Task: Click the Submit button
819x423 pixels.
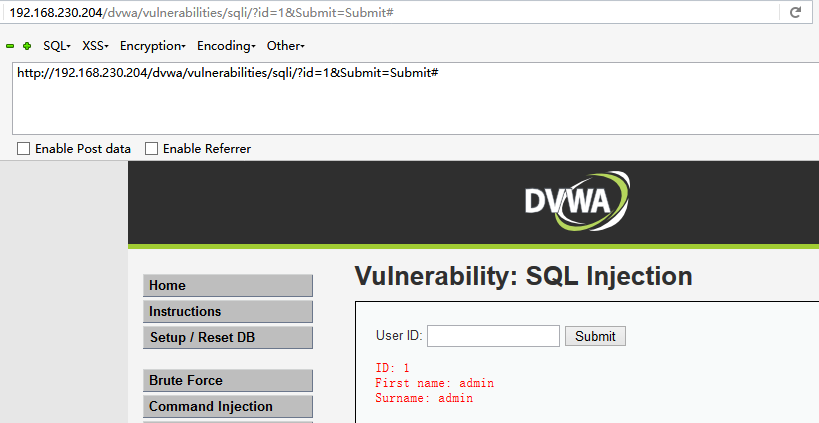Action: click(595, 336)
